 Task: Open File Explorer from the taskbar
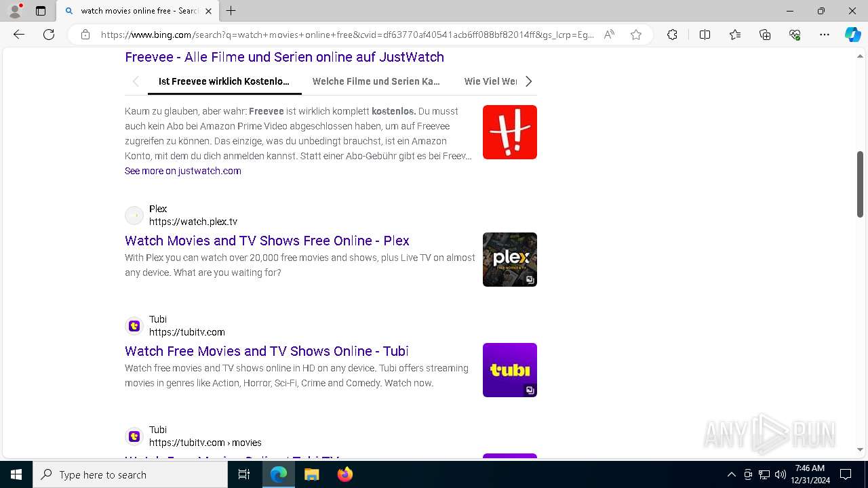click(312, 474)
